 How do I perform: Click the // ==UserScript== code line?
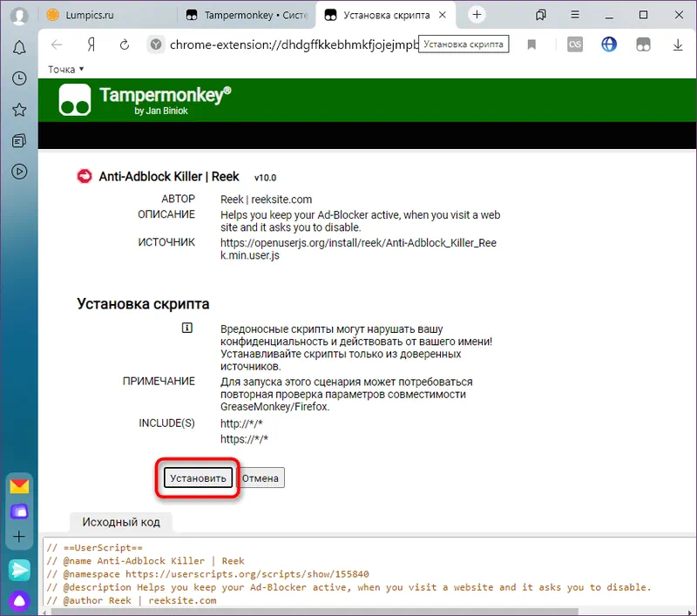pyautogui.click(x=95, y=547)
